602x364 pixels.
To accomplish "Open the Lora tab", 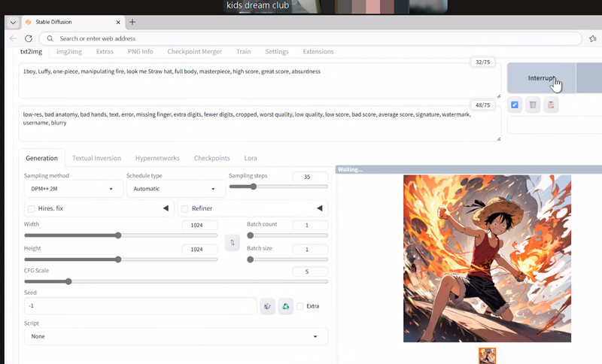I will click(x=251, y=158).
